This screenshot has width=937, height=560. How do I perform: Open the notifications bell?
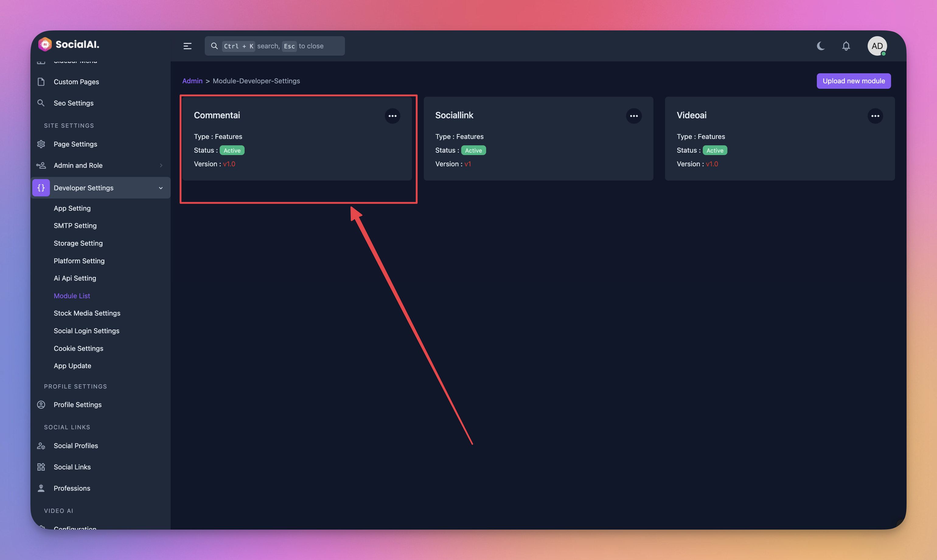pyautogui.click(x=846, y=46)
